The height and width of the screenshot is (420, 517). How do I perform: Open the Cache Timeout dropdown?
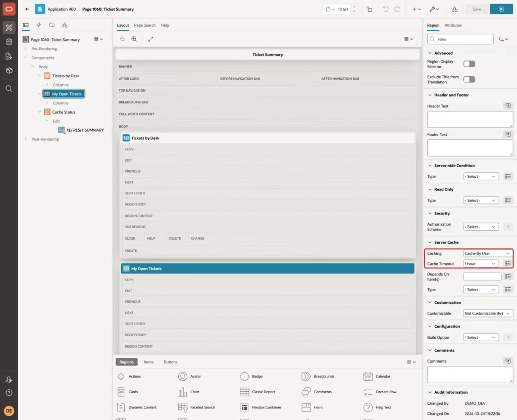pos(481,264)
